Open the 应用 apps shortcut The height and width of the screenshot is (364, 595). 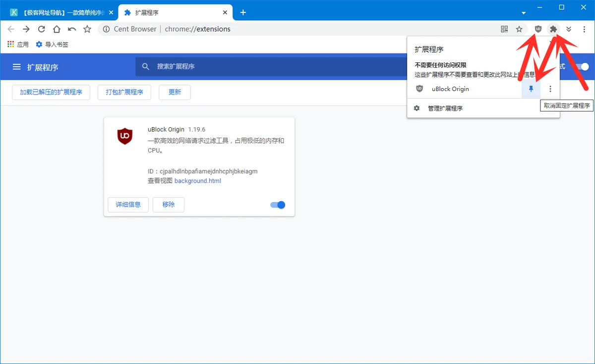pos(18,45)
